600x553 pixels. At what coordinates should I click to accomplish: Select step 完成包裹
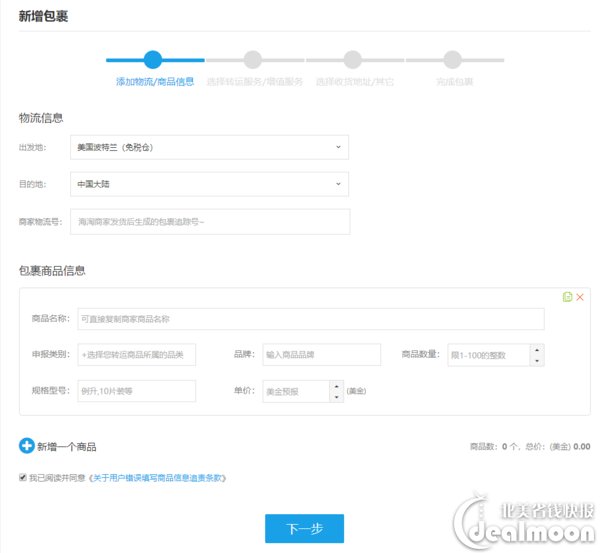(455, 82)
